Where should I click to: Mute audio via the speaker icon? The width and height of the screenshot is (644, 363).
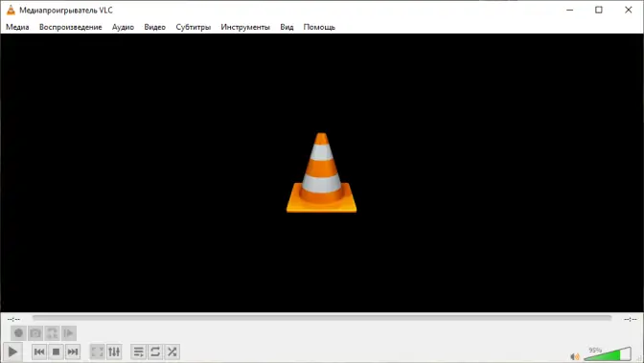coord(575,356)
